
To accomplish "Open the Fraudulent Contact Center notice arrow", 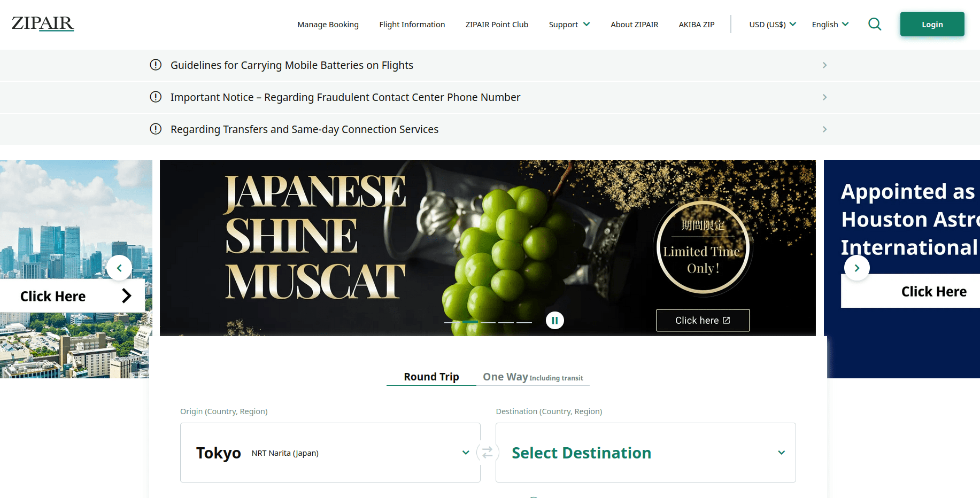I will (x=824, y=97).
